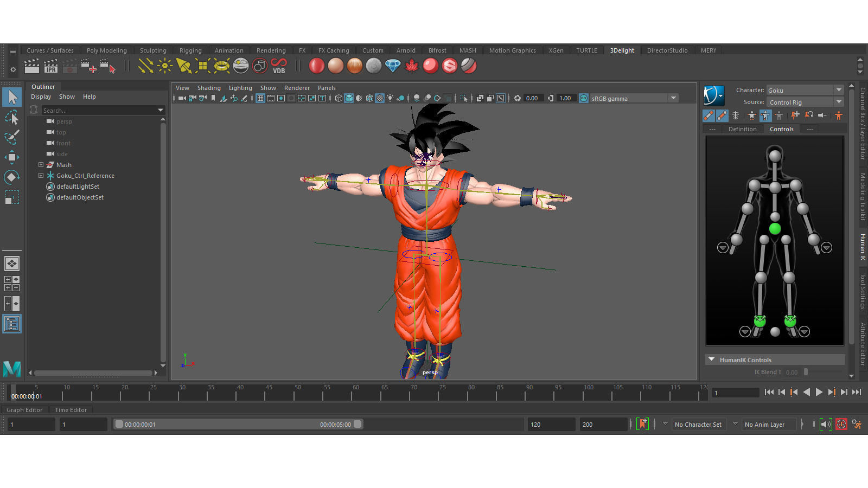Image resolution: width=868 pixels, height=488 pixels.
Task: Open animation preferences running-man icon
Action: click(857, 424)
